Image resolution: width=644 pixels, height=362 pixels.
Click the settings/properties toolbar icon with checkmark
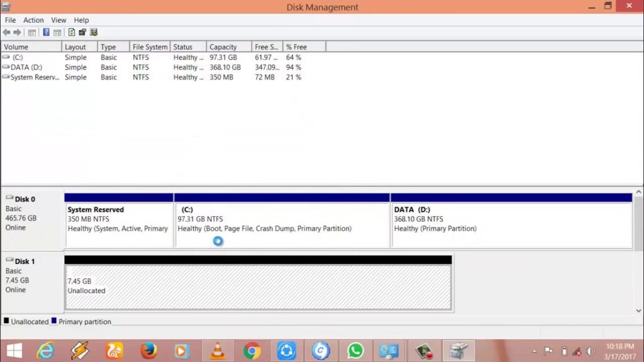pos(94,33)
